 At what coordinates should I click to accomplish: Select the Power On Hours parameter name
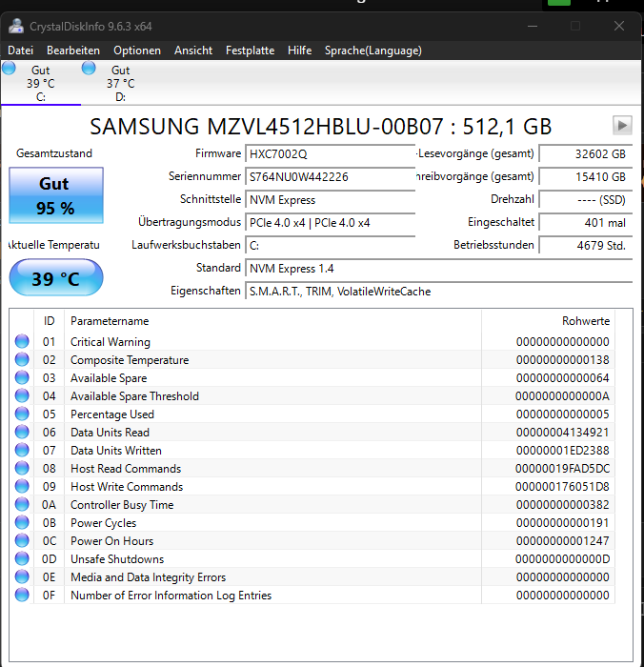click(x=111, y=541)
